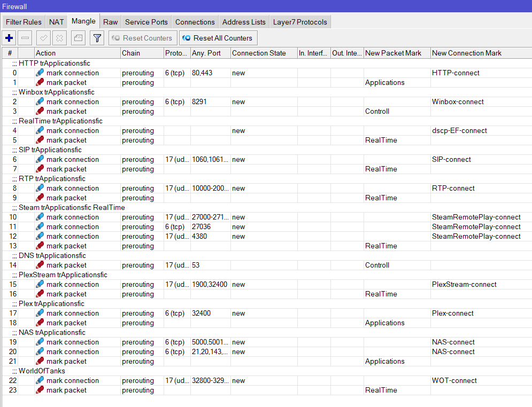
Task: Switch to the Filter Rules tab
Action: (24, 22)
